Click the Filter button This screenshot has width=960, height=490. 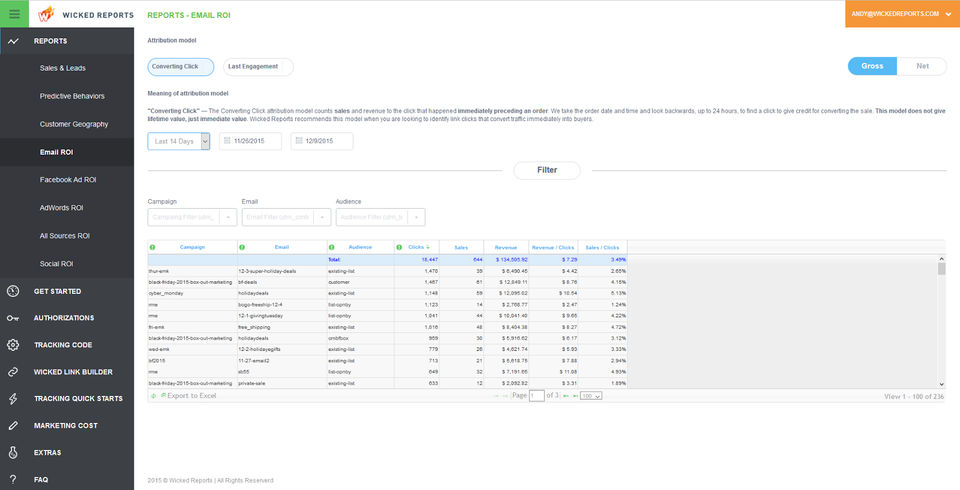pyautogui.click(x=547, y=170)
